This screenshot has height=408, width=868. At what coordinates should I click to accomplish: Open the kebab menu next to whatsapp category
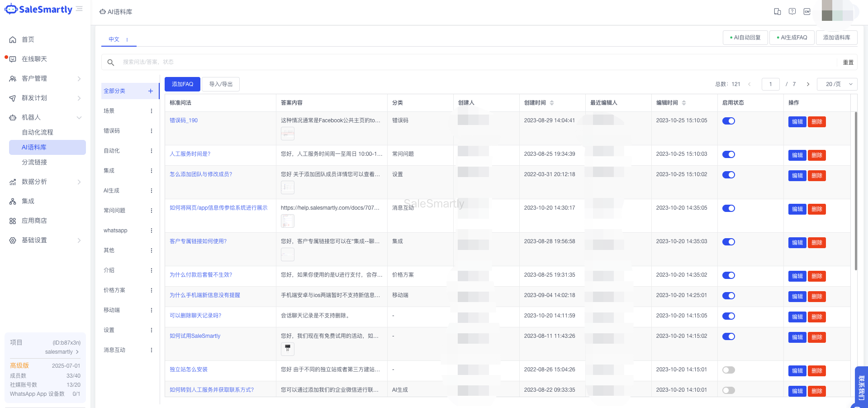151,230
